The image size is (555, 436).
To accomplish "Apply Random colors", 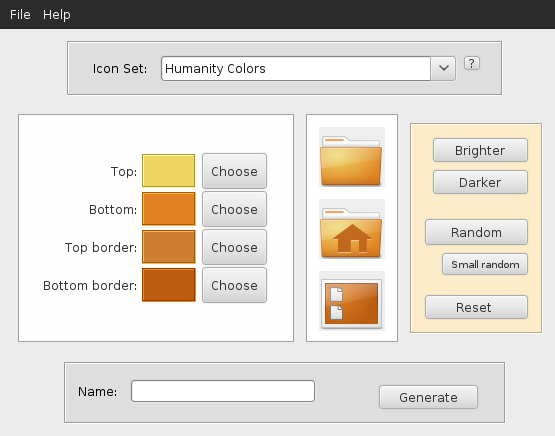I will click(x=476, y=232).
